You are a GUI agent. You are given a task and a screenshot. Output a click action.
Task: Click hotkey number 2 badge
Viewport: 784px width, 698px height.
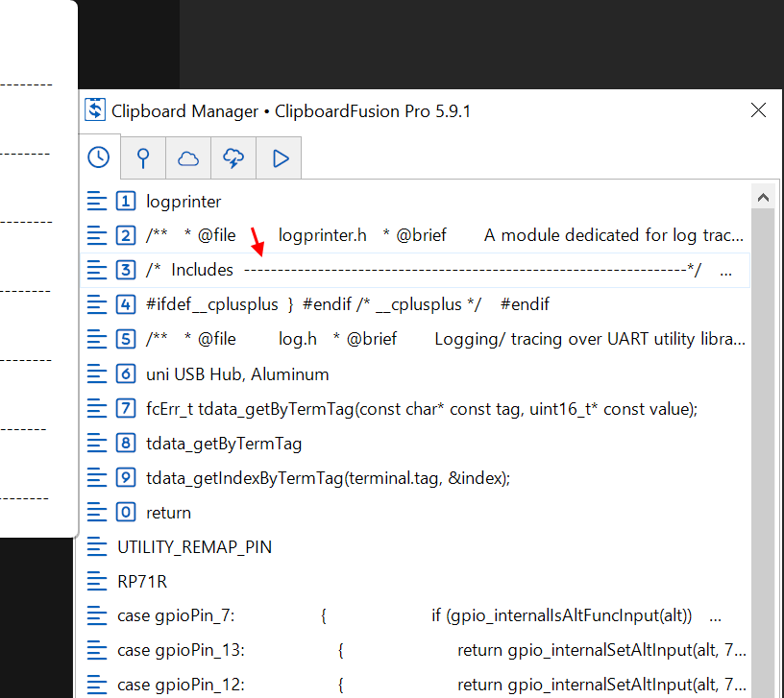[126, 236]
